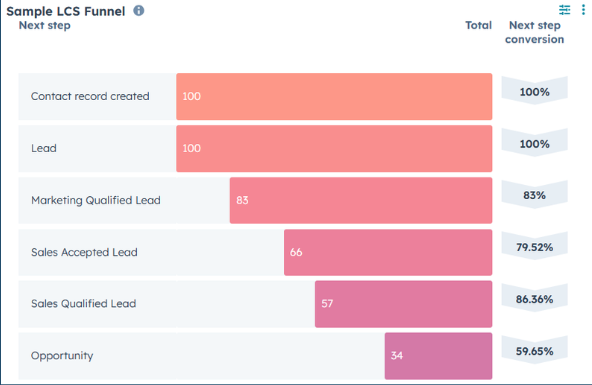Viewport: 592px width, 385px height.
Task: Select the Sales Accepted Lead bar showing 66
Action: [x=388, y=253]
